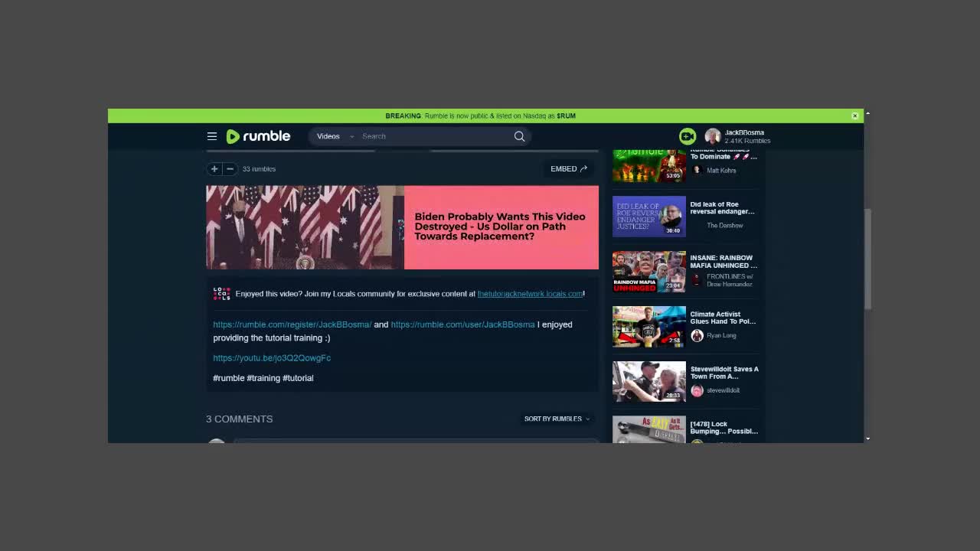Open Rumble Continues To Dominate thumbnail
This screenshot has height=551, width=980.
649,166
